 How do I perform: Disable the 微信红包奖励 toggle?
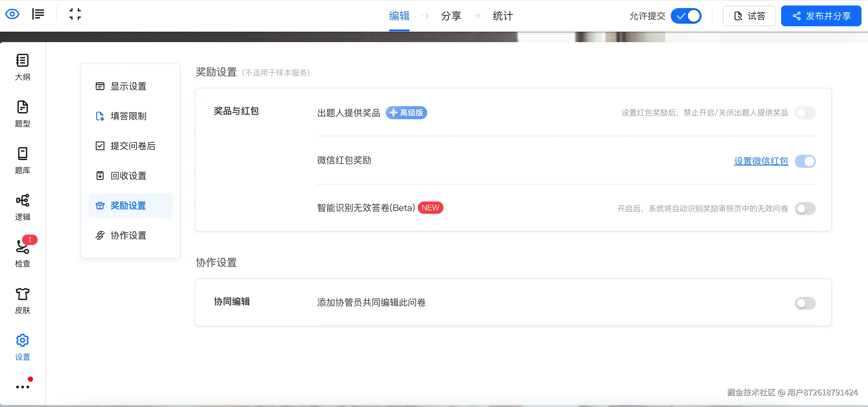pos(805,161)
